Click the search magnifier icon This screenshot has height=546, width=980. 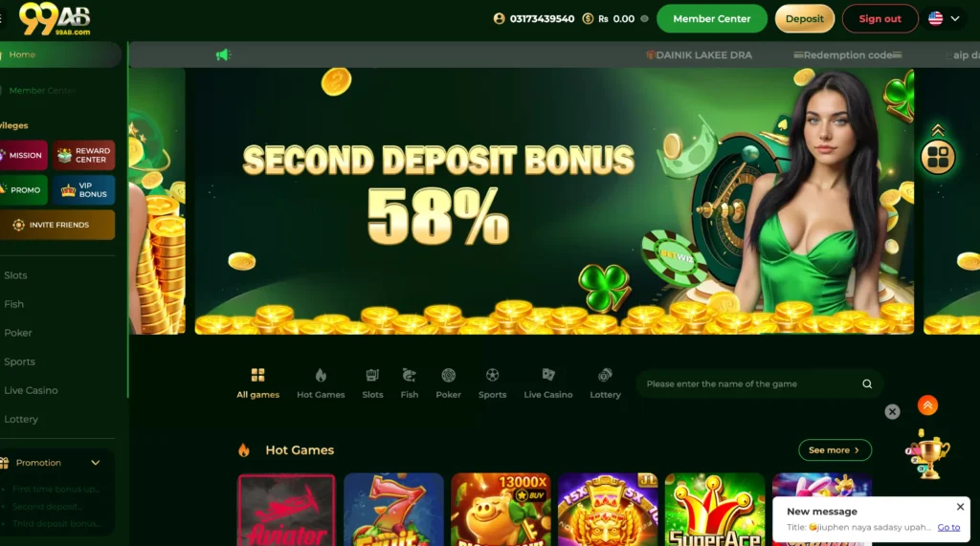coord(867,383)
